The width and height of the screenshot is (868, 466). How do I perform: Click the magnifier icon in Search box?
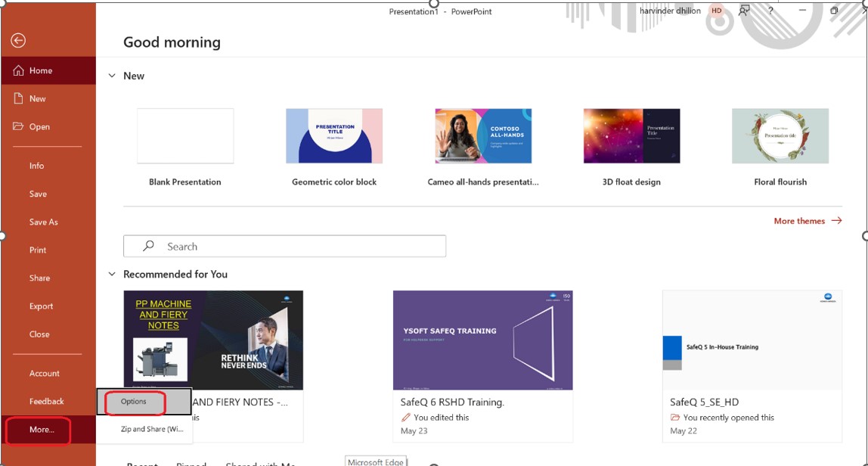[149, 246]
